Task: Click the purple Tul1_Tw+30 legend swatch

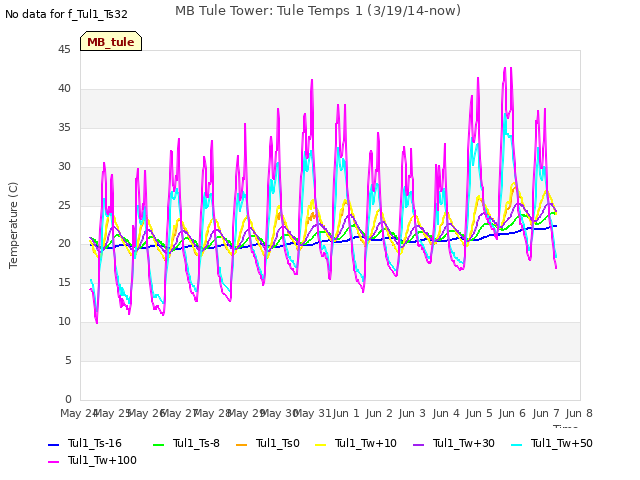Action: (419, 444)
